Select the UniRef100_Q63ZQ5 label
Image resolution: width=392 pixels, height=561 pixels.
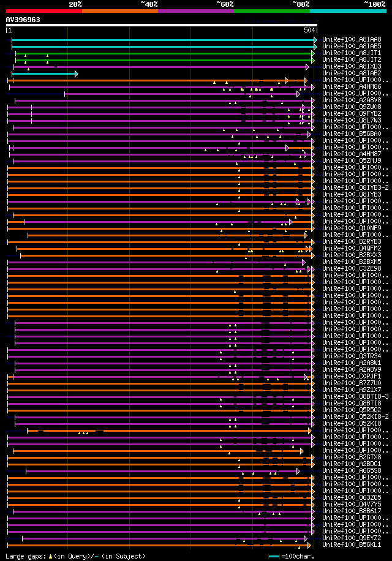pyautogui.click(x=352, y=498)
